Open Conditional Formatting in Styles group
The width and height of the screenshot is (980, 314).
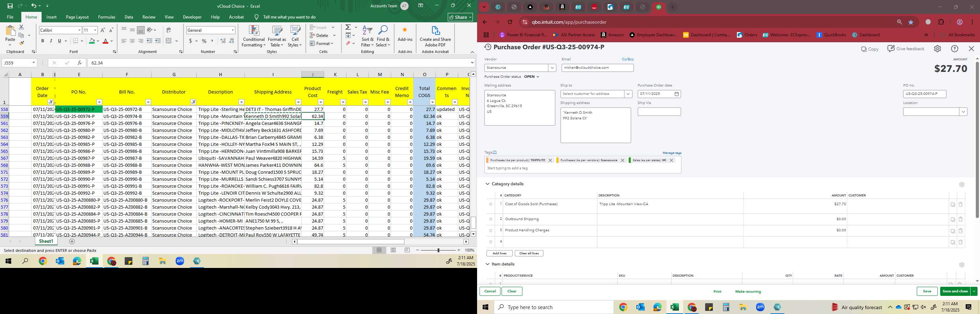[254, 36]
